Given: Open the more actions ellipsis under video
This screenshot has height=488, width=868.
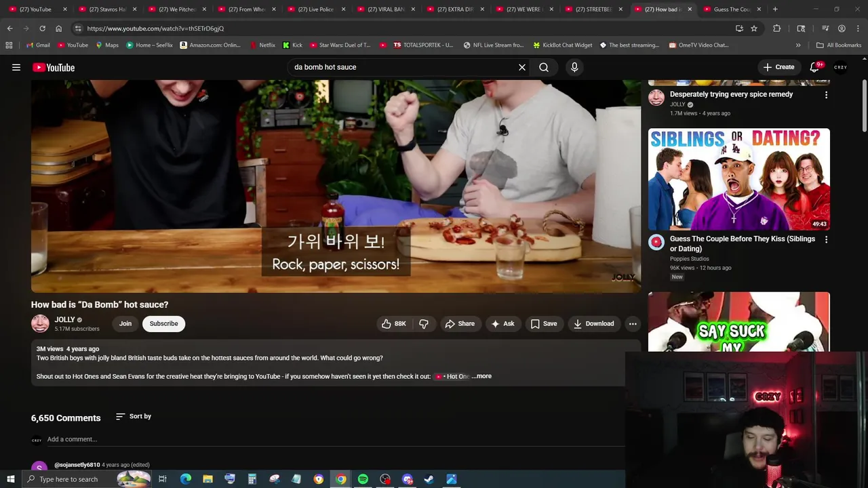Looking at the screenshot, I should [x=633, y=324].
